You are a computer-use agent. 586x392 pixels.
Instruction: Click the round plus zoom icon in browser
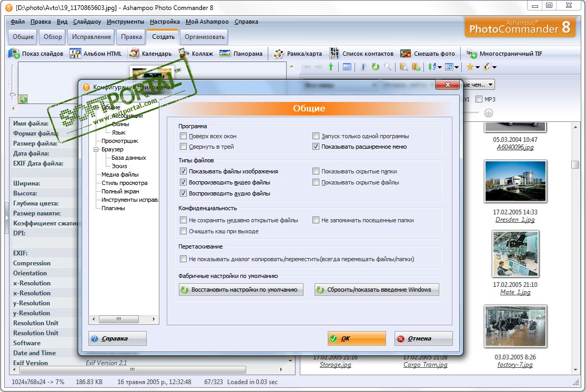pos(489,113)
